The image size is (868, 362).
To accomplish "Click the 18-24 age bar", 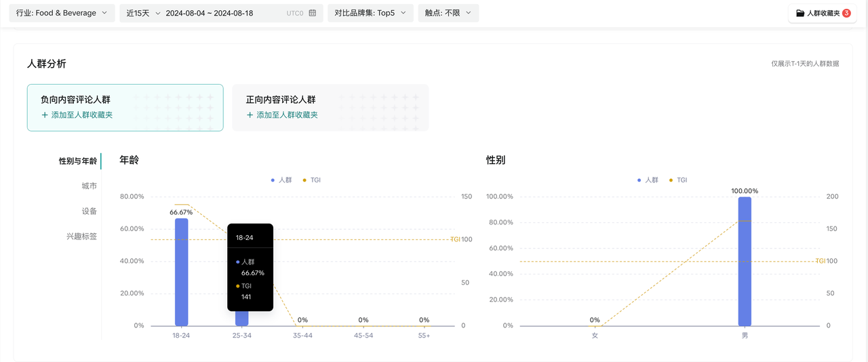I will (181, 272).
